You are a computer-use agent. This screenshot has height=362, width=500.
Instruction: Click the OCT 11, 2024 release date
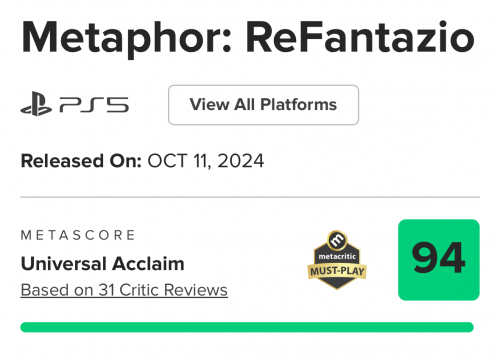pos(206,161)
